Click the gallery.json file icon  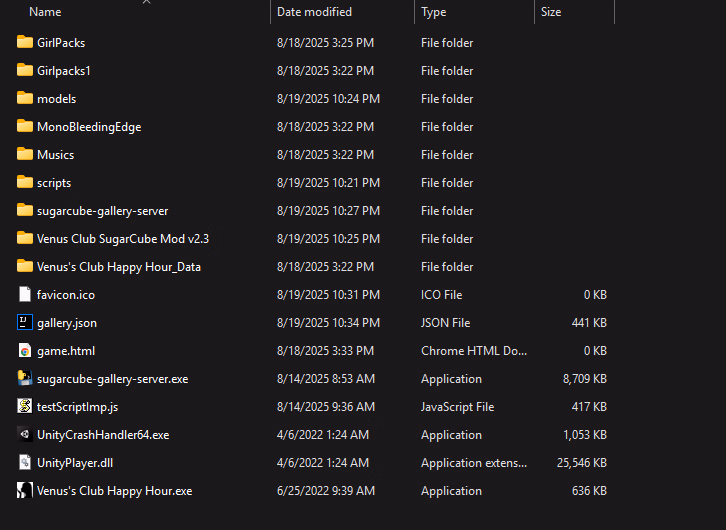click(x=25, y=323)
